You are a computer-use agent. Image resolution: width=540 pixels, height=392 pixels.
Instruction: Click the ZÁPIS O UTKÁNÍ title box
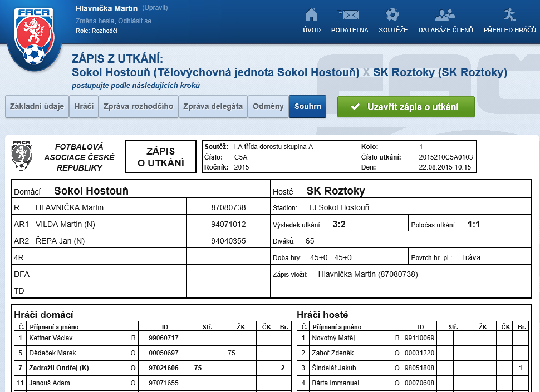pyautogui.click(x=161, y=157)
